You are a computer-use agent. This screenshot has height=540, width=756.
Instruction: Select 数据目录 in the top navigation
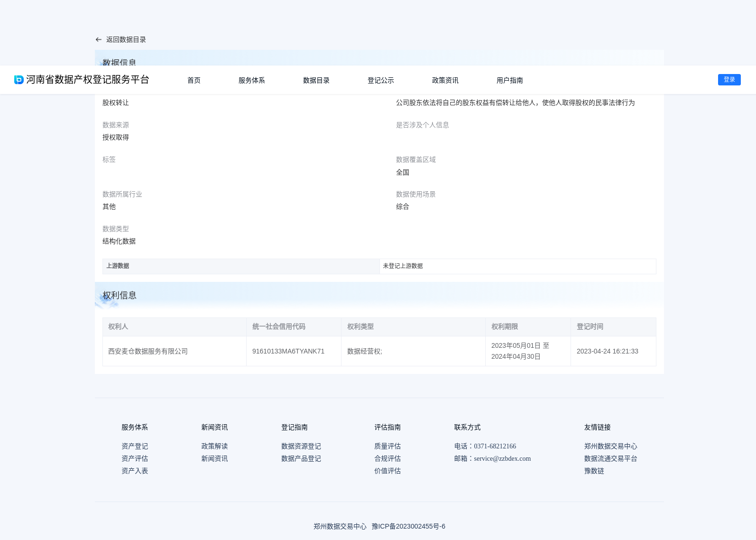click(x=316, y=80)
